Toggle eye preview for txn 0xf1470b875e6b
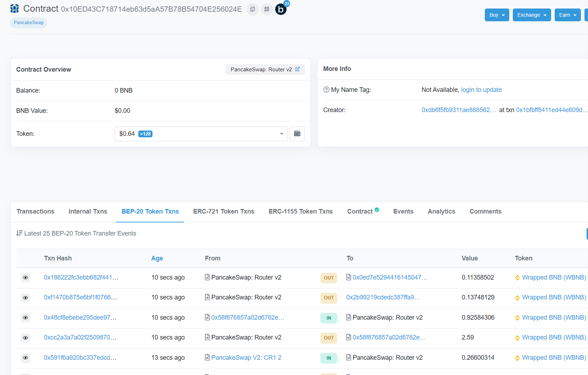Screen dimensions: 588x375 coord(26,298)
